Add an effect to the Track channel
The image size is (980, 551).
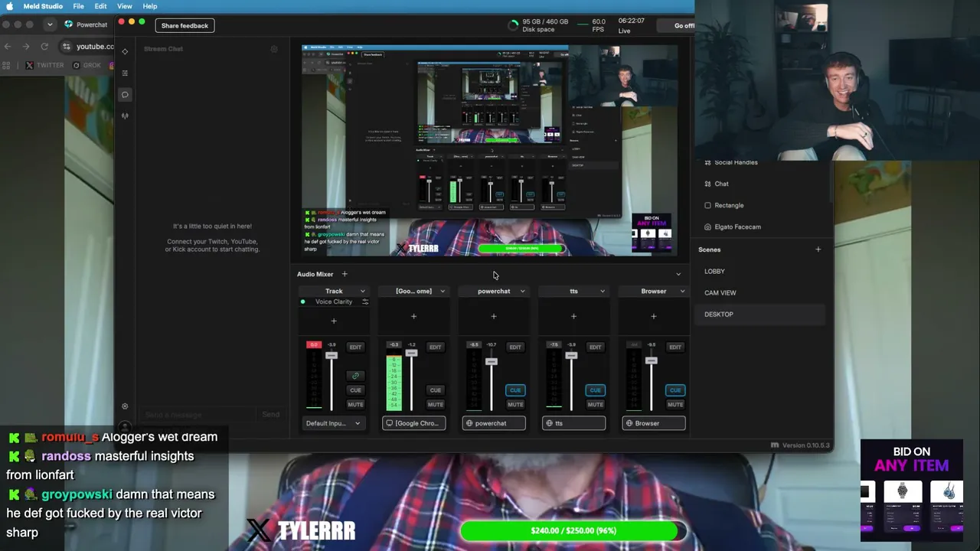click(x=334, y=321)
